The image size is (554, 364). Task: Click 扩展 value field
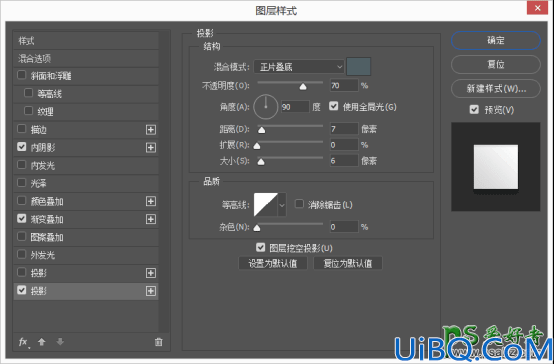[x=344, y=145]
